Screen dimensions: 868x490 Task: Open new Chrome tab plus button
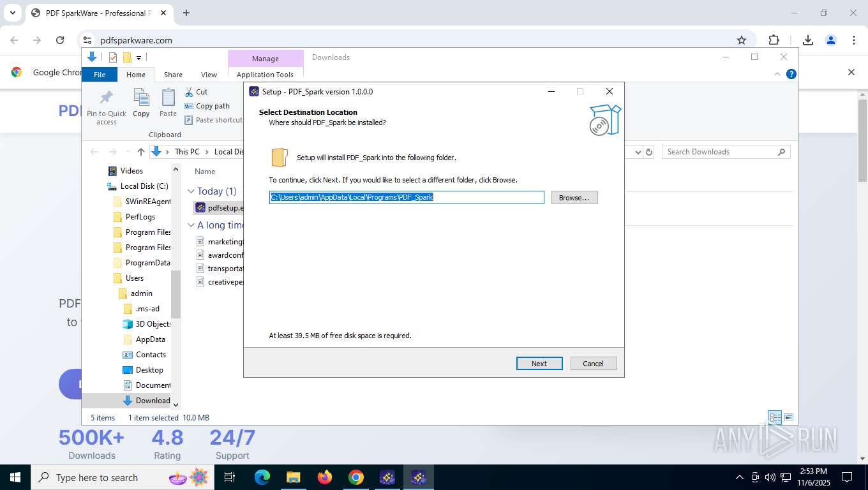point(186,13)
